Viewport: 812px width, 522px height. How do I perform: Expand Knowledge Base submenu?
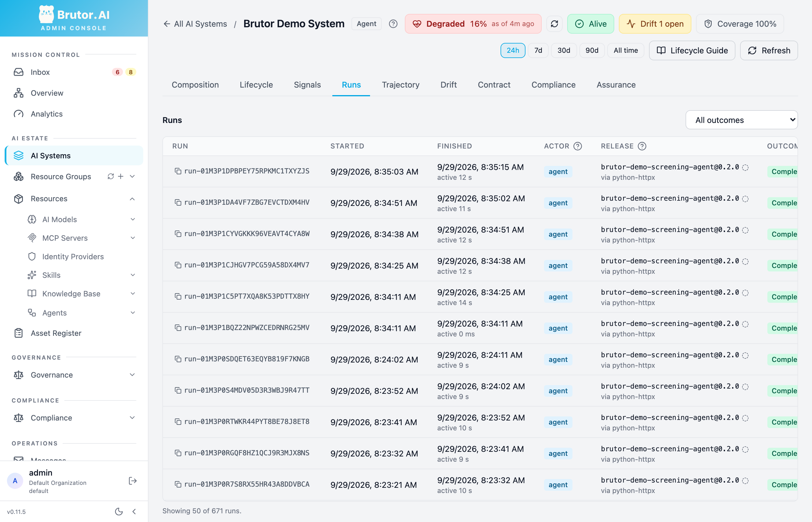click(x=133, y=293)
